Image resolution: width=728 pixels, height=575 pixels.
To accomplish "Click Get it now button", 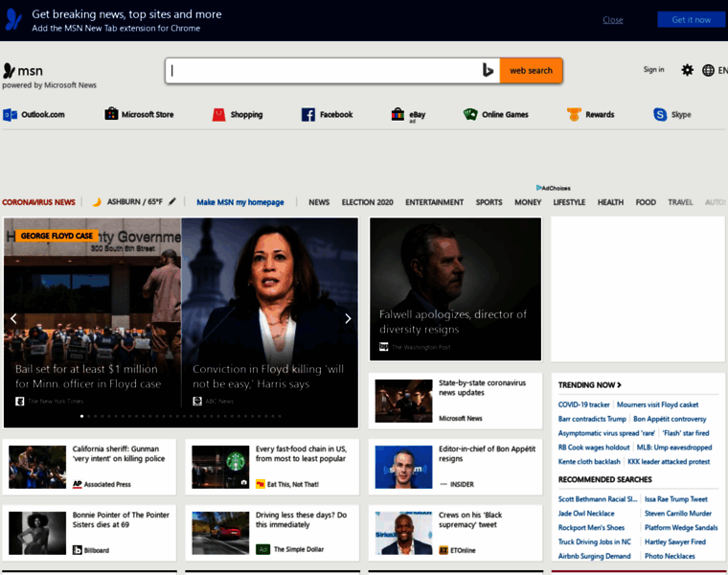I will [691, 19].
